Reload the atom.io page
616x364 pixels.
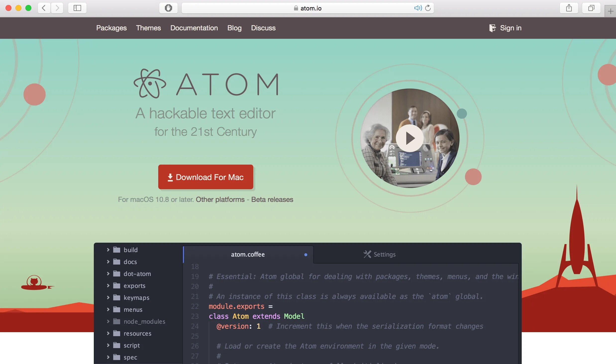(x=428, y=8)
